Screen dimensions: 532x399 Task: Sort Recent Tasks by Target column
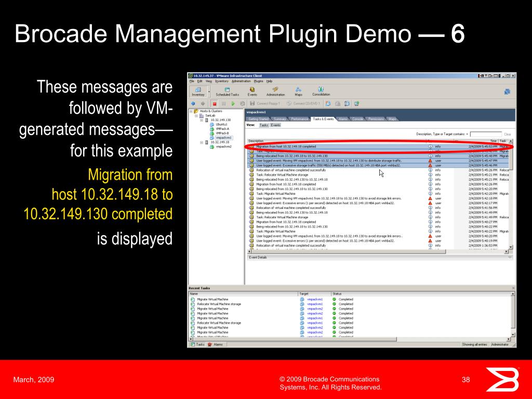click(x=314, y=294)
